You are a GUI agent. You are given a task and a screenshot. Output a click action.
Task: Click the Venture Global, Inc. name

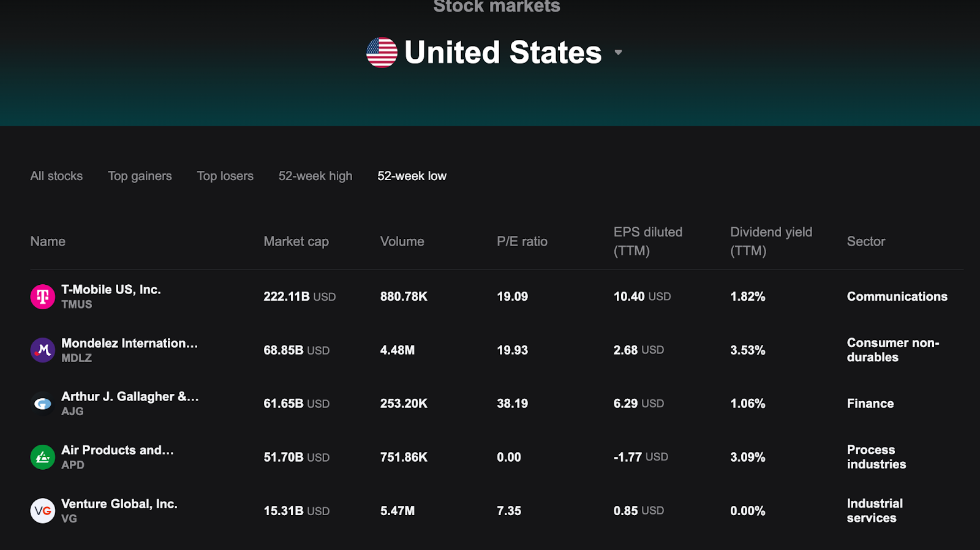(x=119, y=503)
